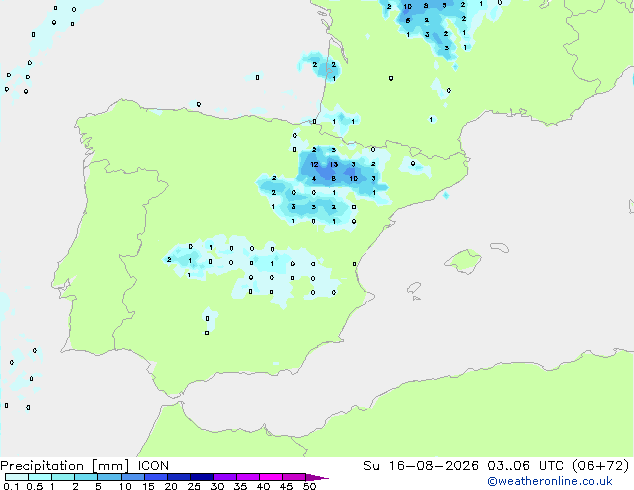Click the Ibiza island outline
The image size is (634, 490).
tap(414, 288)
